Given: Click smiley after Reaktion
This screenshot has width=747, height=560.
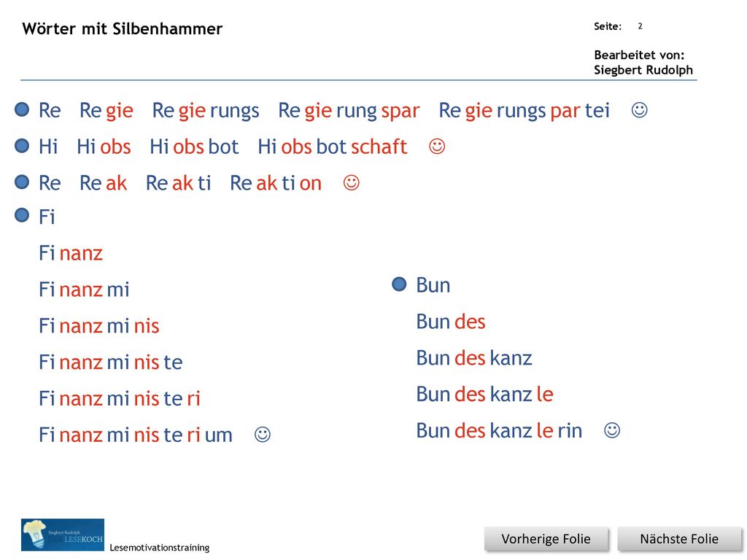Looking at the screenshot, I should (x=351, y=183).
